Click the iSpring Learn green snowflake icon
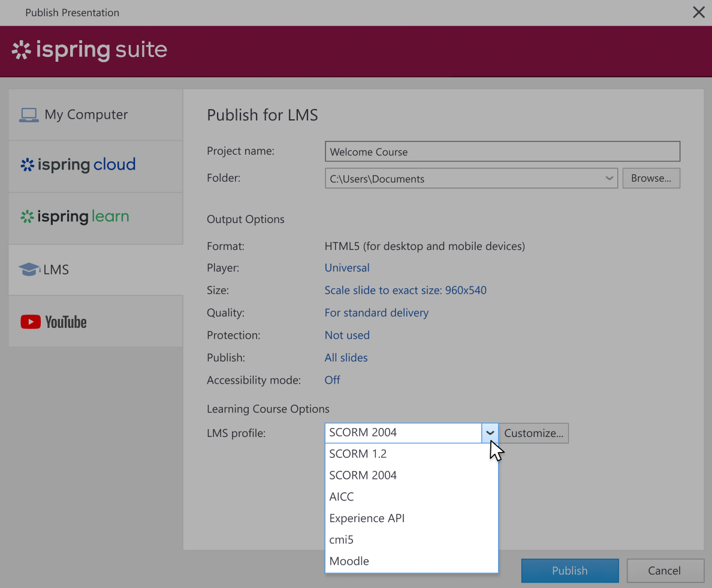Screen dimensions: 712x588 click(x=27, y=216)
